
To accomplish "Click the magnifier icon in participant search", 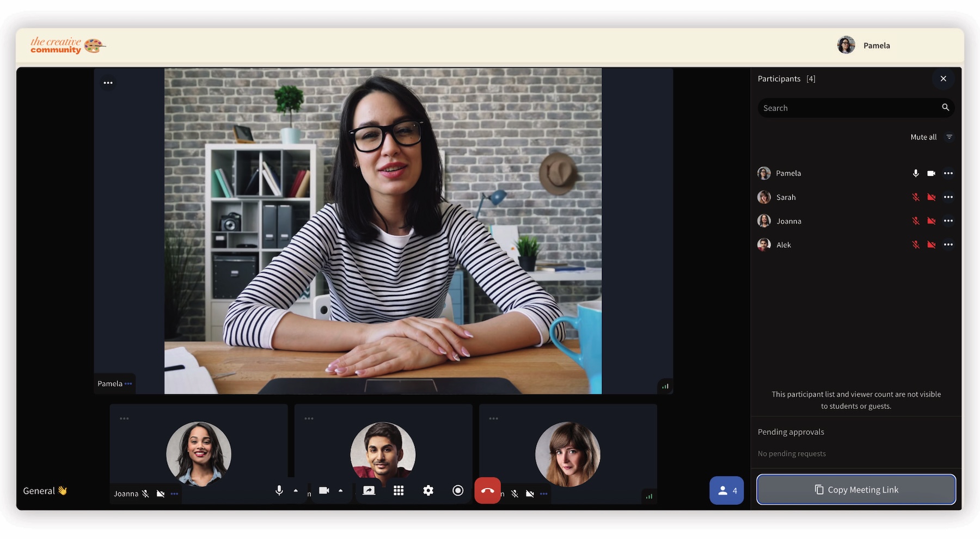I will (x=946, y=108).
